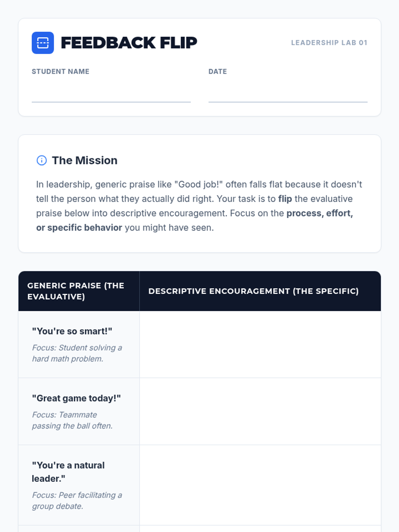Click the info icon beside The Mission
Image resolution: width=399 pixels, height=532 pixels.
(x=42, y=160)
